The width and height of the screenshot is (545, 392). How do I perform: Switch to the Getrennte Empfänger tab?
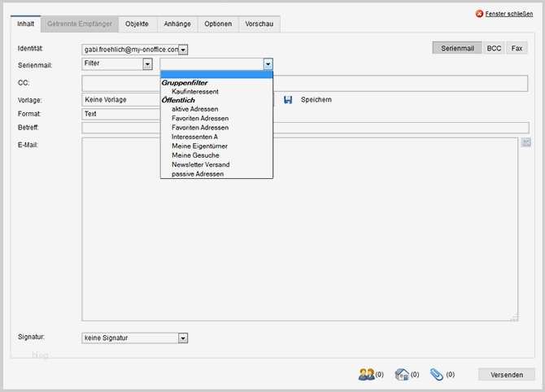(x=80, y=24)
